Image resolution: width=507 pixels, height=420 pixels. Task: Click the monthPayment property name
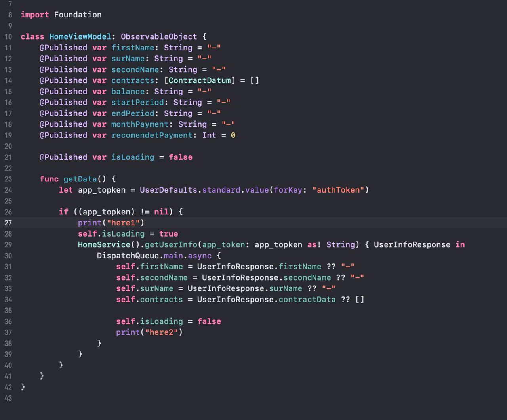pos(140,124)
